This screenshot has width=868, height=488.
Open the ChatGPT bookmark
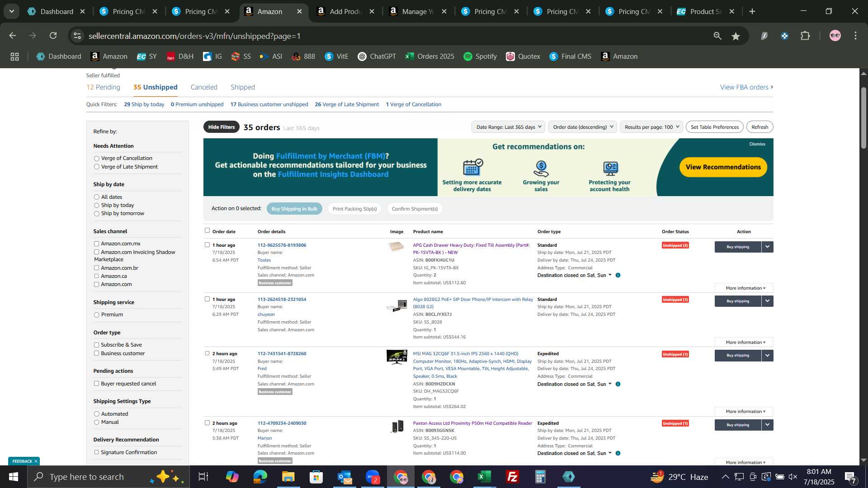[377, 56]
